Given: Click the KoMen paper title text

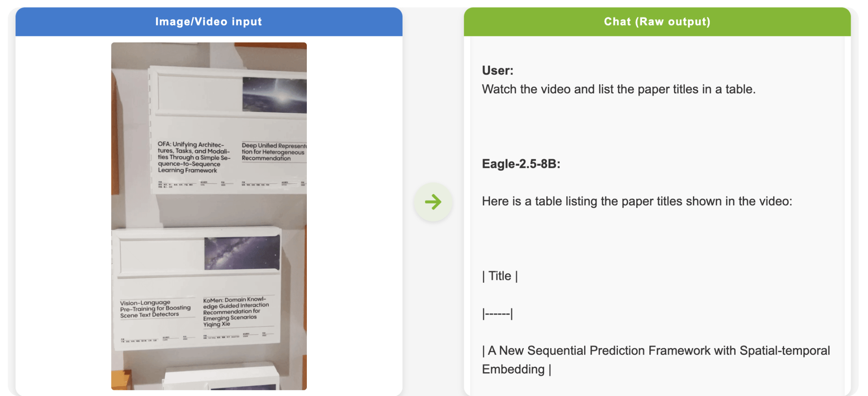Looking at the screenshot, I should click(x=235, y=312).
